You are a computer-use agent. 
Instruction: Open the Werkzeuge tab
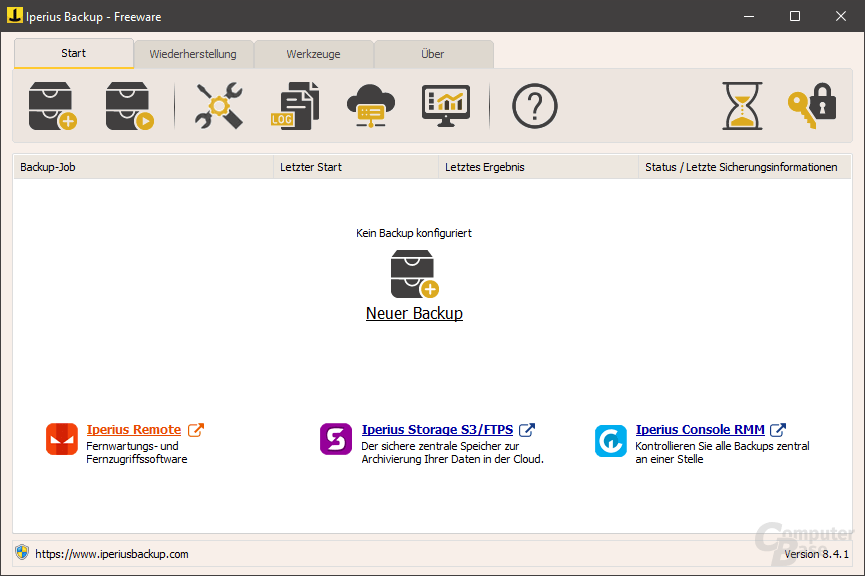[x=314, y=54]
